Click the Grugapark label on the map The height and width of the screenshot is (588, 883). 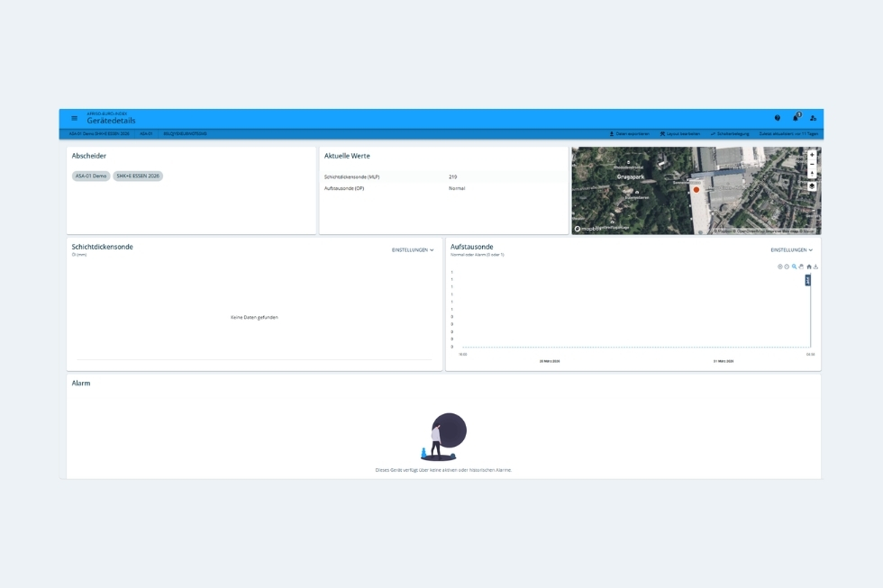pos(630,176)
